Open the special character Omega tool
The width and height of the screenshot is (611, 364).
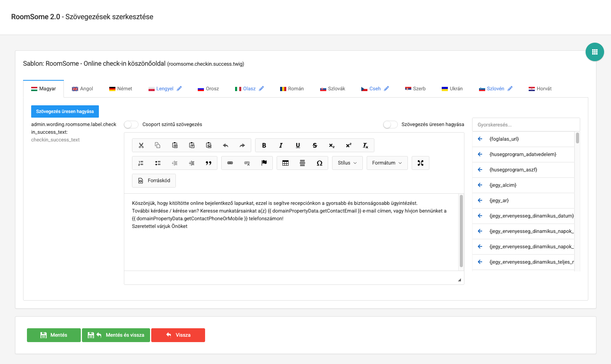tap(319, 163)
